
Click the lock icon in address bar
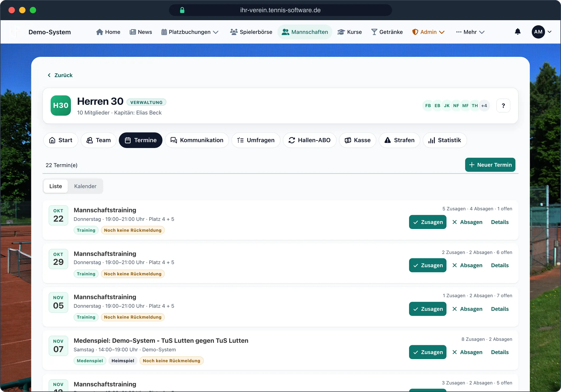[182, 10]
